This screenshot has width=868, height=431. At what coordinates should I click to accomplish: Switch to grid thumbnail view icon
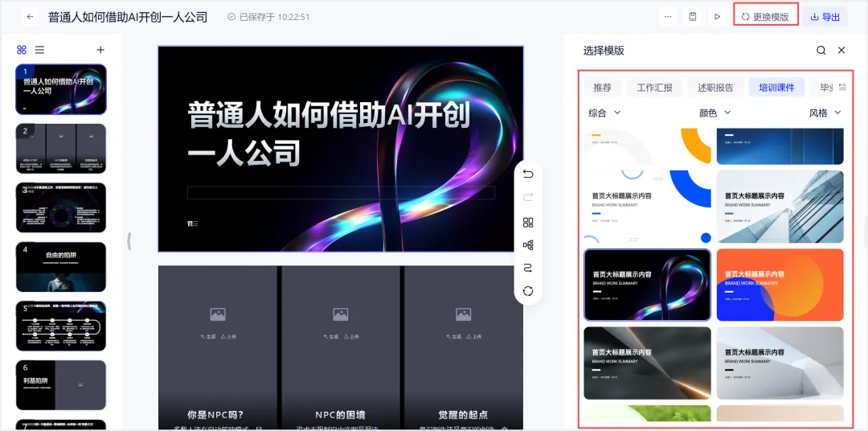[x=22, y=50]
